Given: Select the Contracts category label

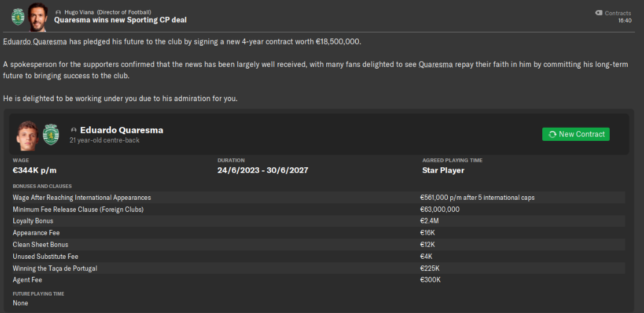Looking at the screenshot, I should tap(618, 13).
